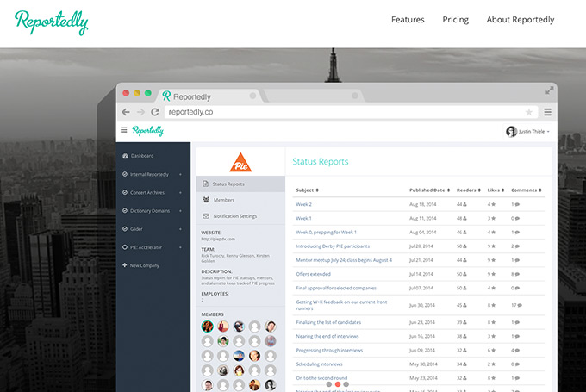Expand PIE: Accelerator with its plus

click(180, 247)
